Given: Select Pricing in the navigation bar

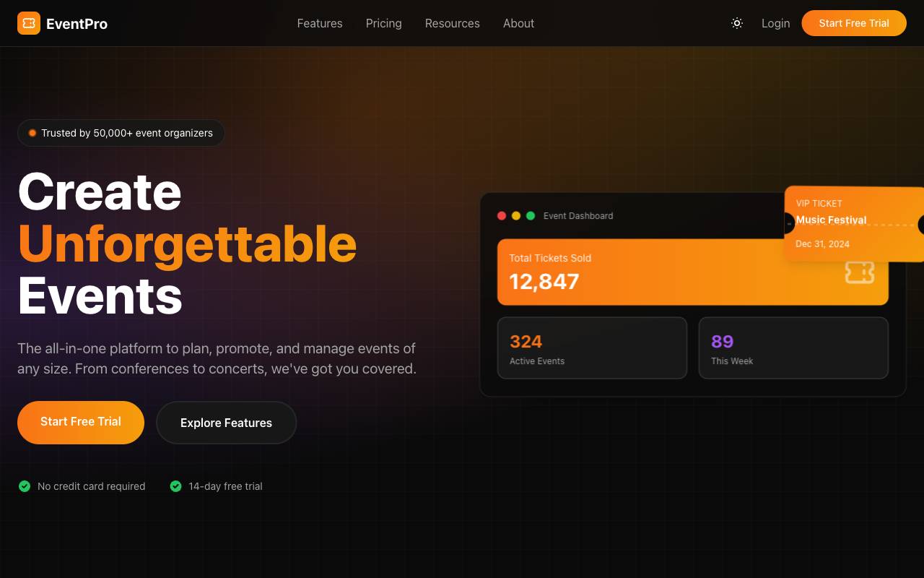Looking at the screenshot, I should pyautogui.click(x=383, y=23).
